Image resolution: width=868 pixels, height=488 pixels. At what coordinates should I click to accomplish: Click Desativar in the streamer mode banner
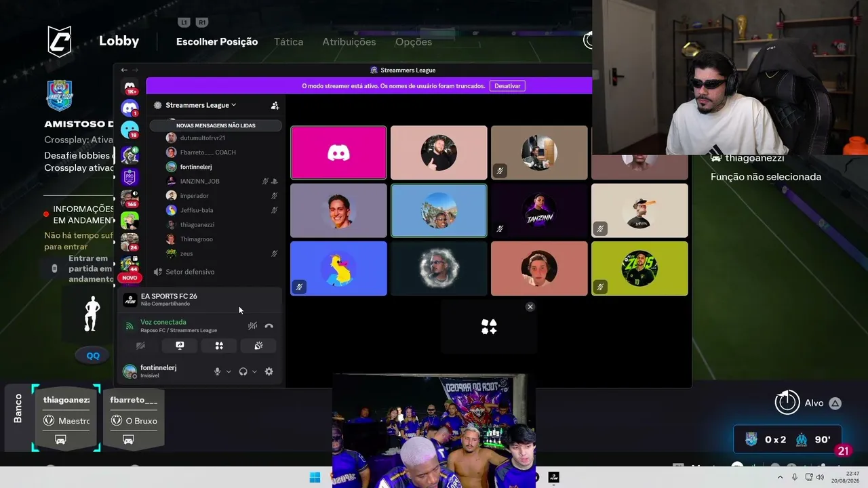pyautogui.click(x=507, y=86)
